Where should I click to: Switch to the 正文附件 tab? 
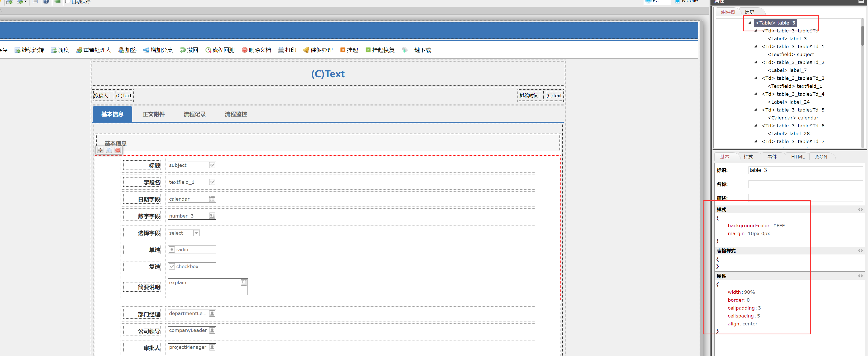(153, 114)
